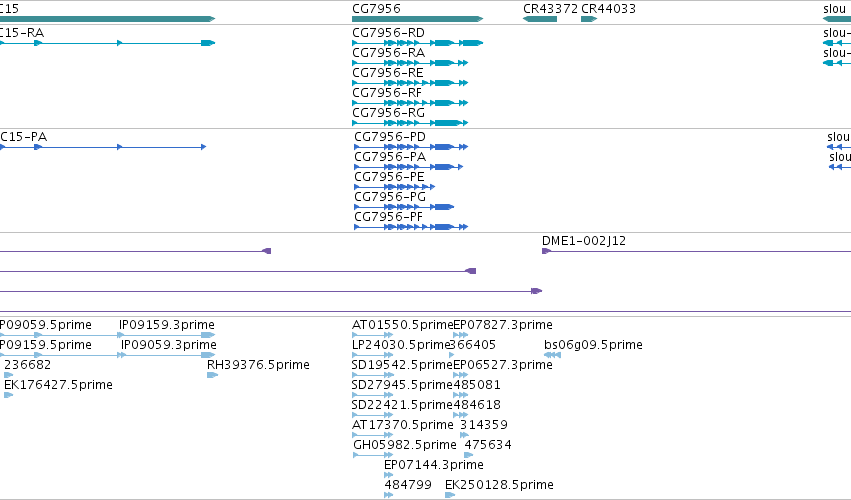The image size is (851, 500).
Task: Open the CG7956-RD transcript
Action: (x=417, y=43)
